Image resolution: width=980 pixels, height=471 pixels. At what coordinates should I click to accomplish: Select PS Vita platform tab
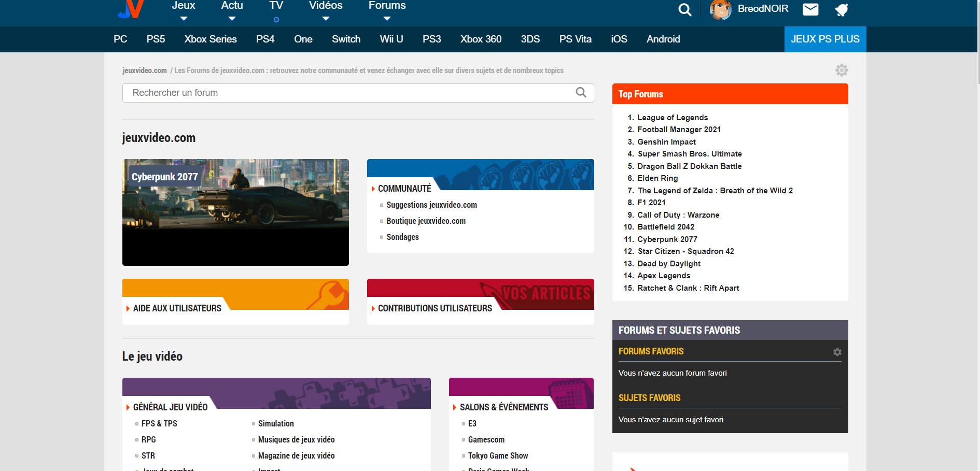pos(575,39)
